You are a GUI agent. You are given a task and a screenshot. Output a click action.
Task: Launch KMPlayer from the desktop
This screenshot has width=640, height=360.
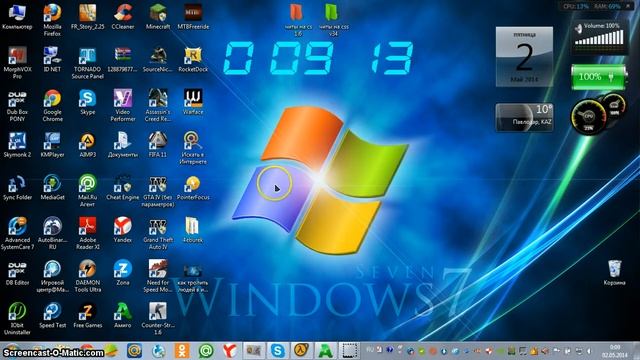[x=52, y=143]
